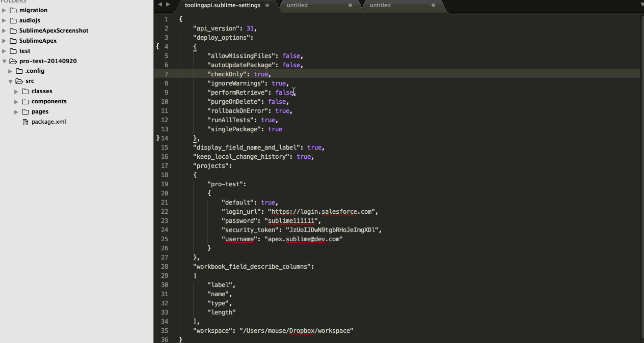Click the package.xml file icon
The image size is (644, 343).
(25, 122)
